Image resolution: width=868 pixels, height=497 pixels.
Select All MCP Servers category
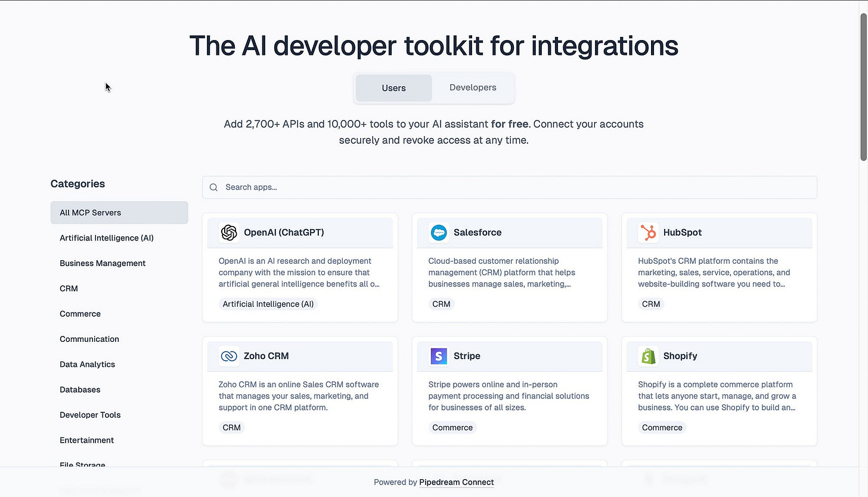pos(119,212)
